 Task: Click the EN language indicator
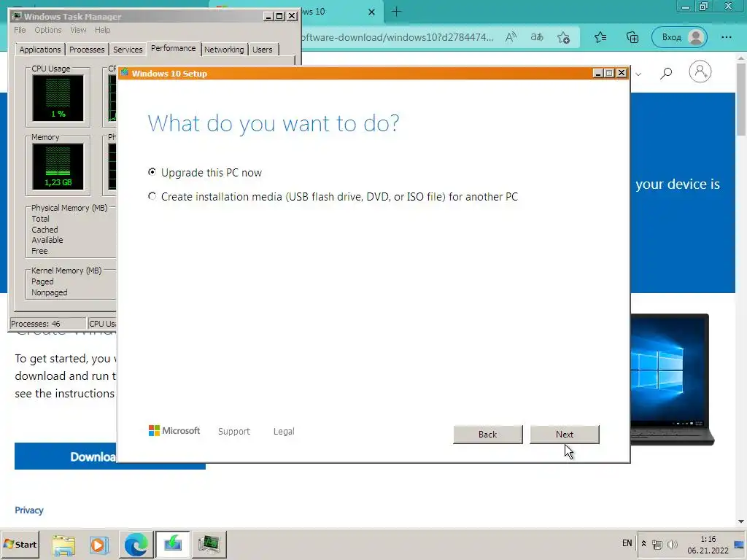627,543
